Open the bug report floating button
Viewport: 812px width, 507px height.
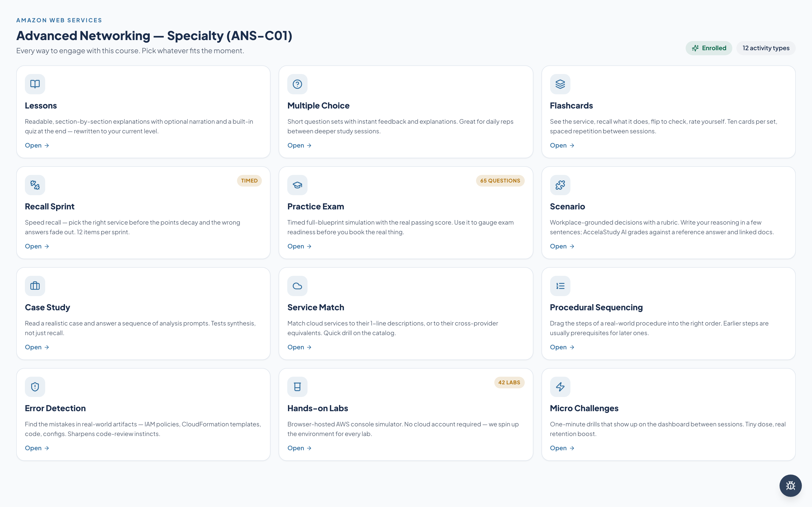pos(790,485)
